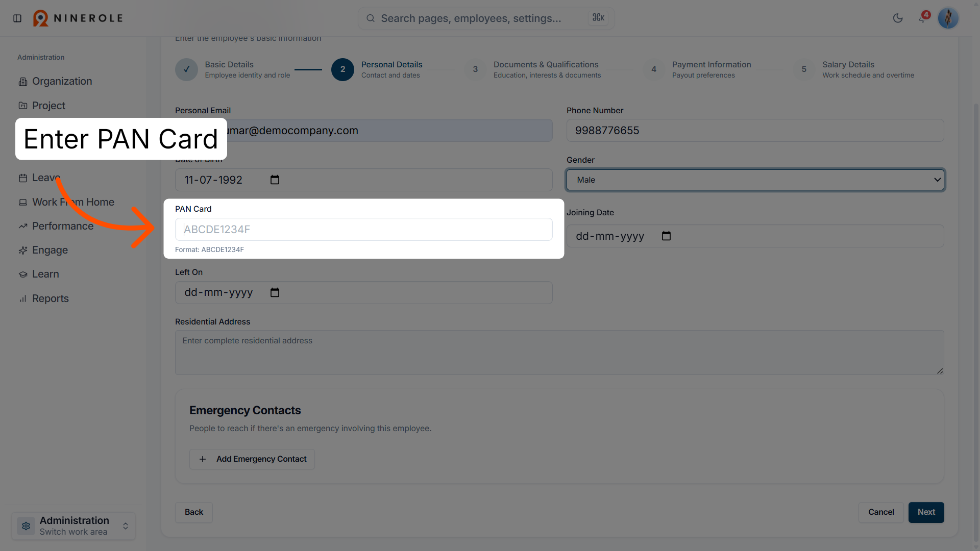This screenshot has height=551, width=980.
Task: Open Date of Birth calendar picker
Action: (275, 180)
